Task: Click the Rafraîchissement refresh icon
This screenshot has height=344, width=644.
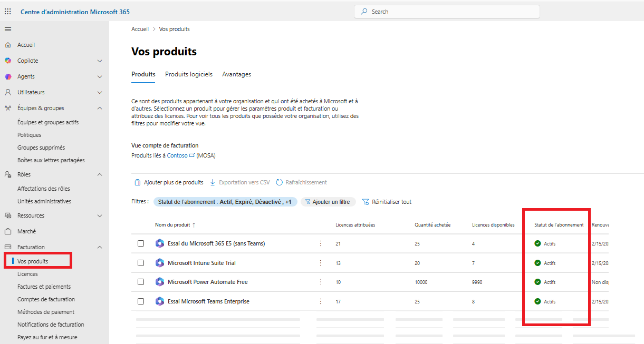Action: (x=280, y=182)
